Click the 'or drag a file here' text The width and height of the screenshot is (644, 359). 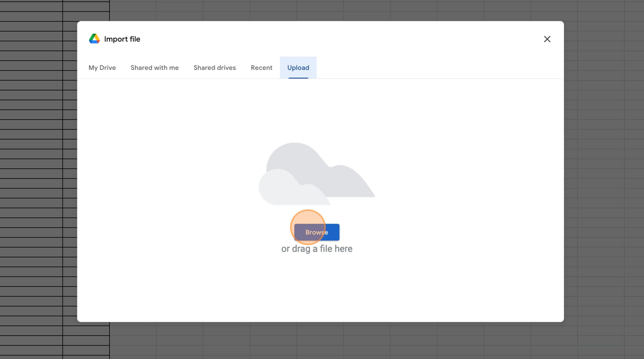click(316, 249)
